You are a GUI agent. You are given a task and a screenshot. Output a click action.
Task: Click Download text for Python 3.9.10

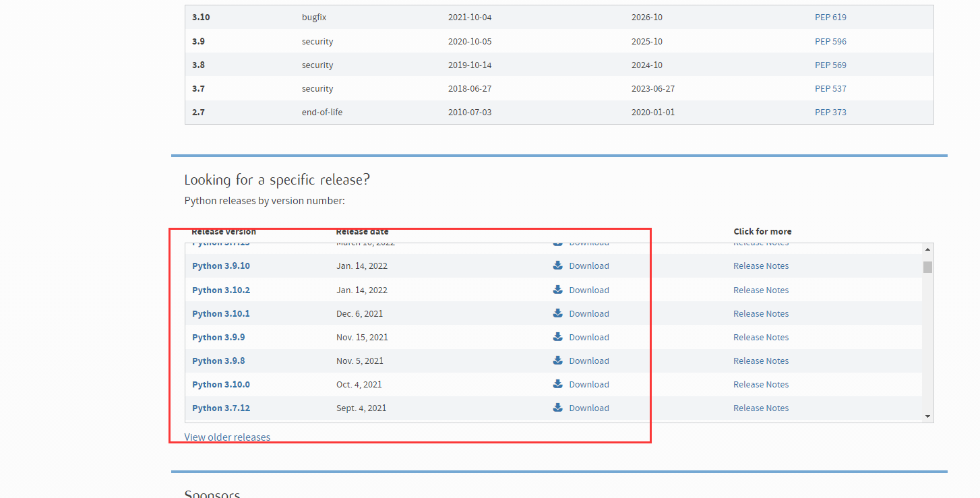[x=589, y=266]
